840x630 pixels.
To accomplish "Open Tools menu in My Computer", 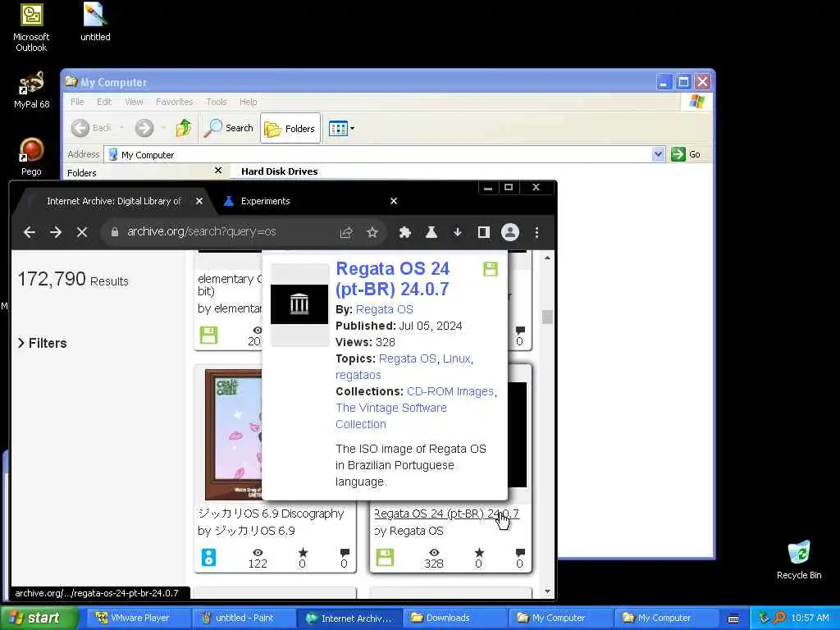I will [x=217, y=102].
